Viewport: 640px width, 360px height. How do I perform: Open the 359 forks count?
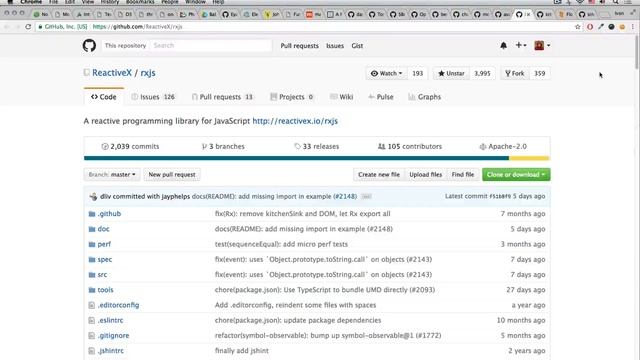point(540,73)
